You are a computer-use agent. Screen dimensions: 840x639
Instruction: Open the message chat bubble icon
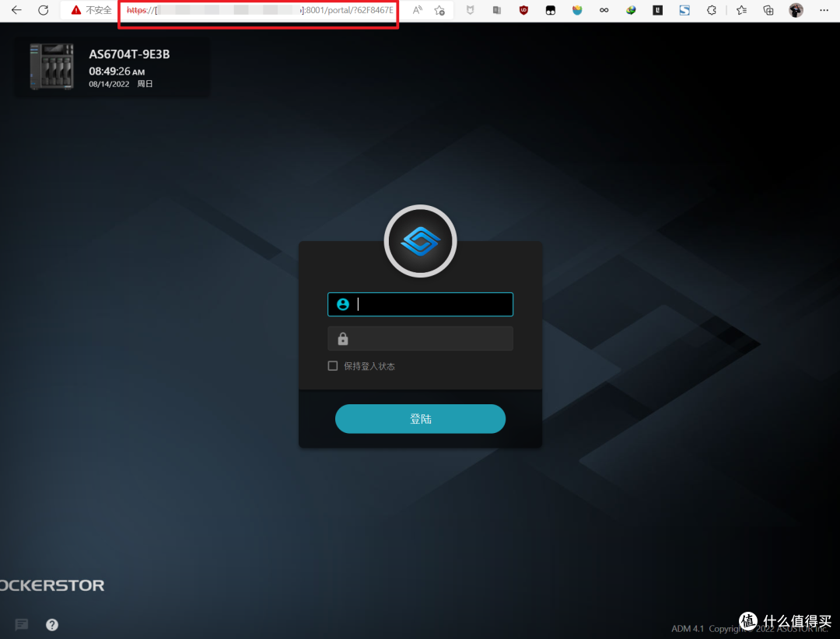pyautogui.click(x=22, y=624)
